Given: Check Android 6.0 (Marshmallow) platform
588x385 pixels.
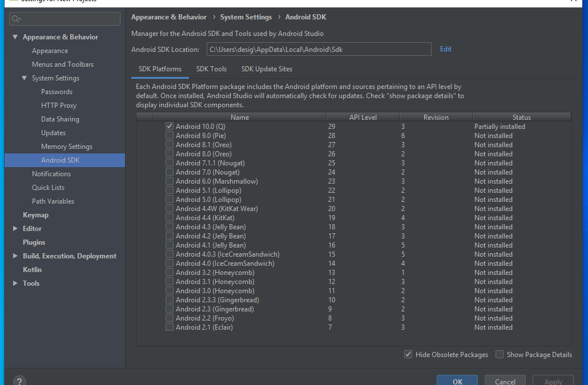Looking at the screenshot, I should 170,181.
